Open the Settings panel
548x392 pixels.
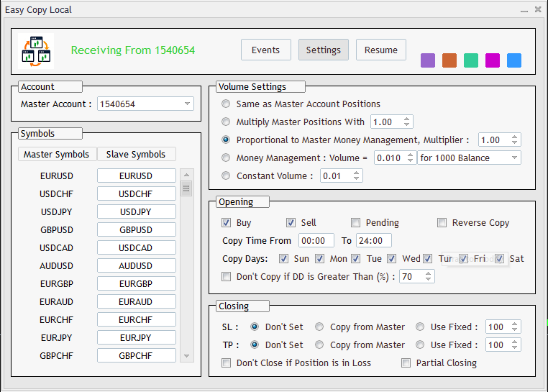pyautogui.click(x=324, y=50)
